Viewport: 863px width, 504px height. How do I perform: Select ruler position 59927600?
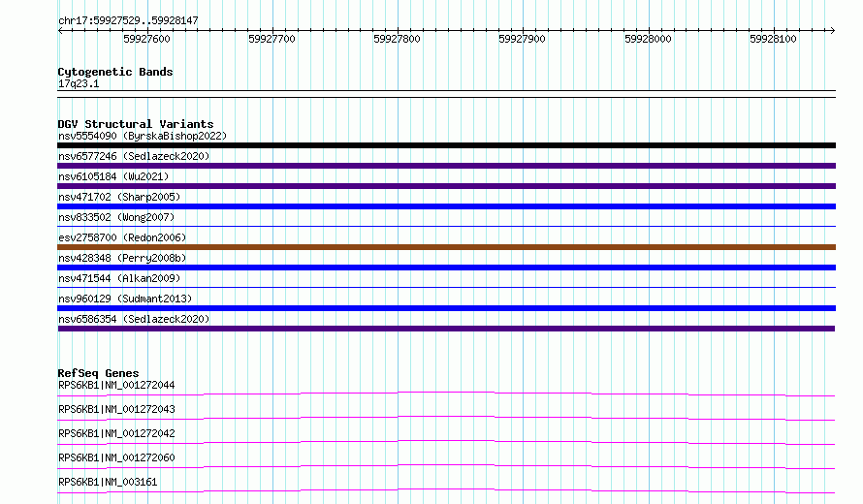tap(147, 39)
